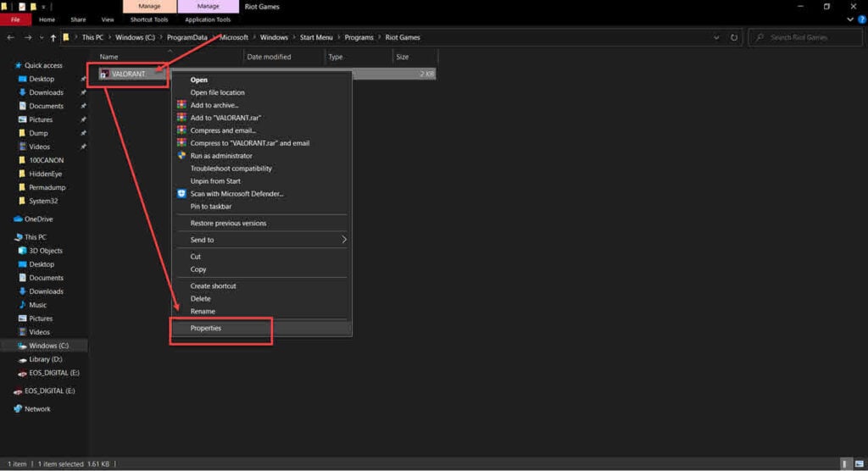
Task: Select Windows (C:) drive in sidebar
Action: click(x=48, y=346)
